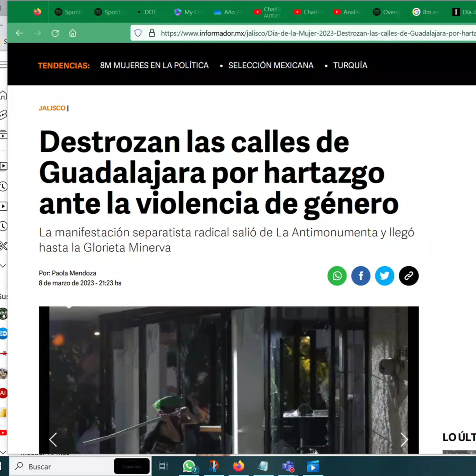Open tracking protection shield icon
Screen dimensions: 476x476
(x=138, y=33)
